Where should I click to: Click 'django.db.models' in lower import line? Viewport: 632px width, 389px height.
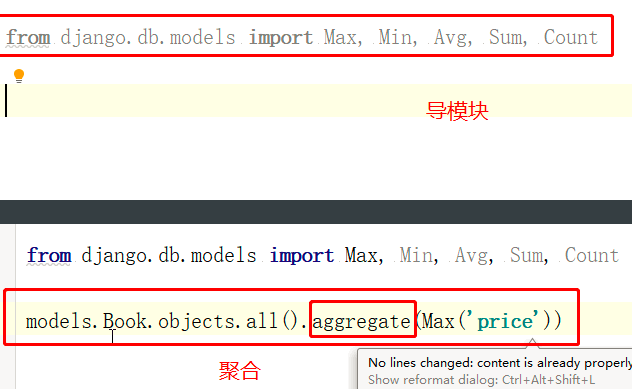click(168, 256)
